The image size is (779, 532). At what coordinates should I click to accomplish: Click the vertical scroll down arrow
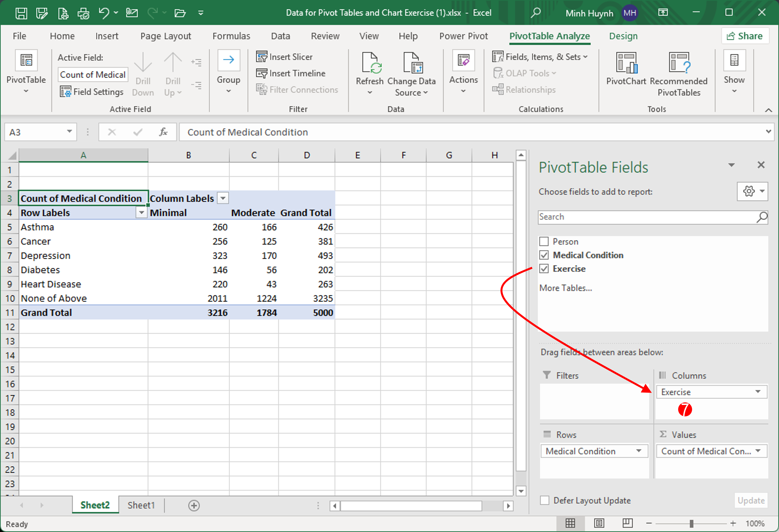click(521, 491)
